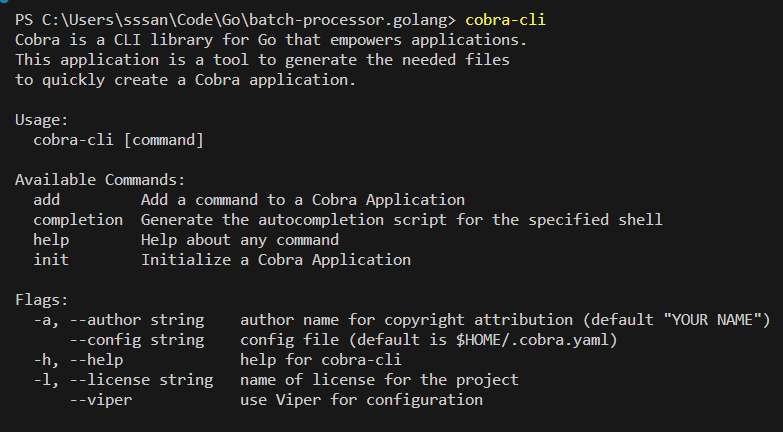Click the "cobra-cli [command]" usage line
The image size is (783, 432).
click(118, 140)
